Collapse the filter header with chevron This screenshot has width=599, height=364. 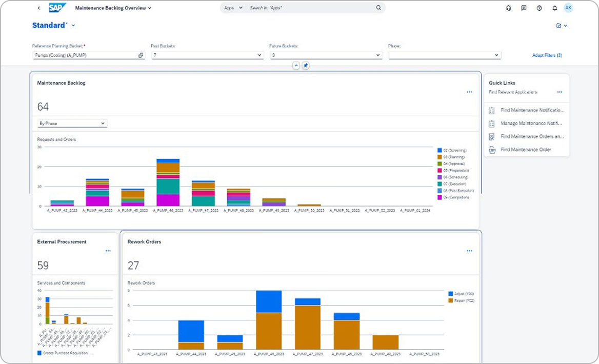coord(296,66)
